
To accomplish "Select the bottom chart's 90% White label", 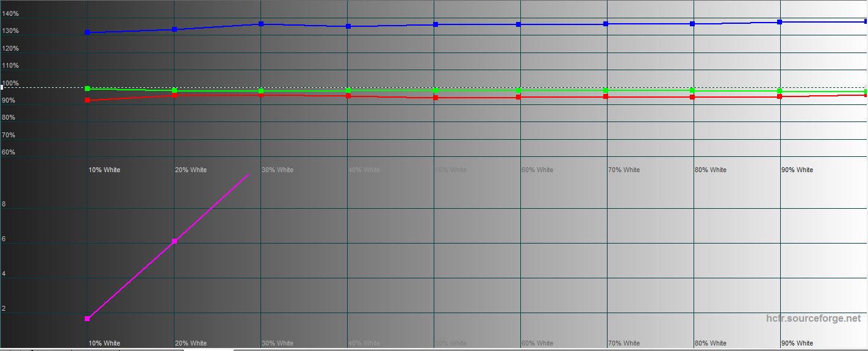I will point(797,343).
